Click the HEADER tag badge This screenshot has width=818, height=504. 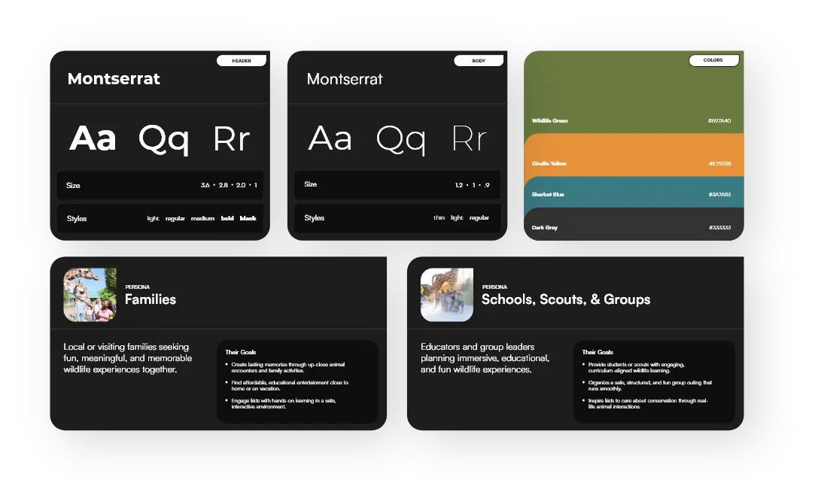241,61
